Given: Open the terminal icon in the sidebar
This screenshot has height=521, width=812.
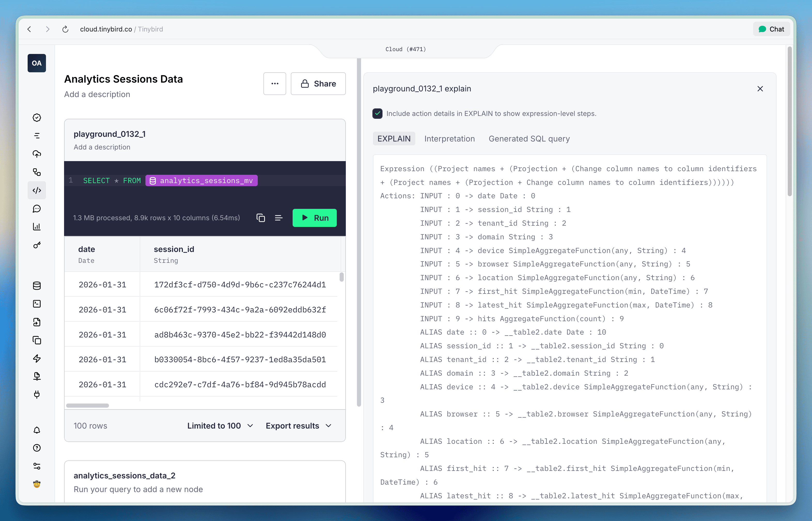Looking at the screenshot, I should point(36,303).
